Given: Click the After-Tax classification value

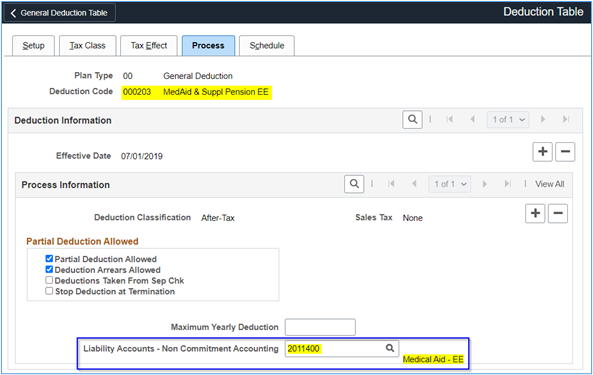Looking at the screenshot, I should click(218, 218).
